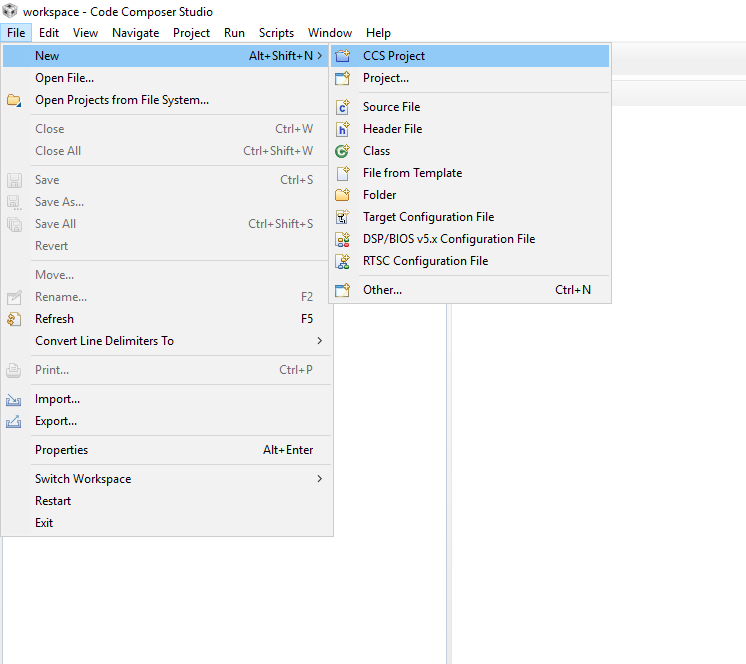Screen dimensions: 746x664
Task: Select Restart from the File menu
Action: point(53,501)
